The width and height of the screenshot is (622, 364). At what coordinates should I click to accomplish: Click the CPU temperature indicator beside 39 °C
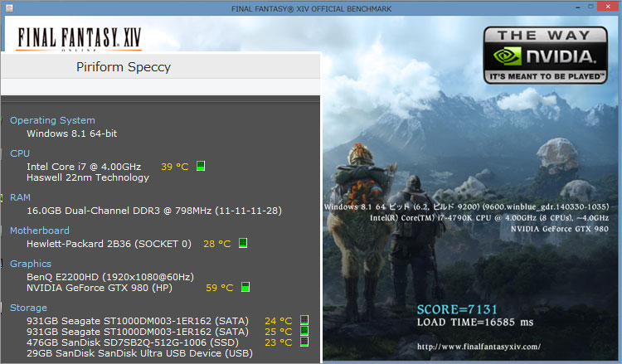tap(201, 166)
